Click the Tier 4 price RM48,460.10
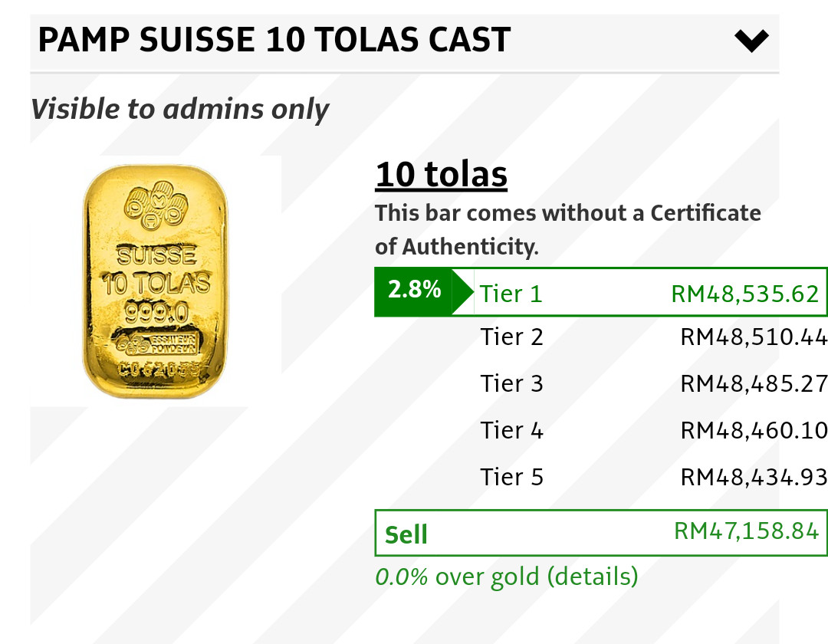828x644 pixels. pyautogui.click(x=753, y=430)
